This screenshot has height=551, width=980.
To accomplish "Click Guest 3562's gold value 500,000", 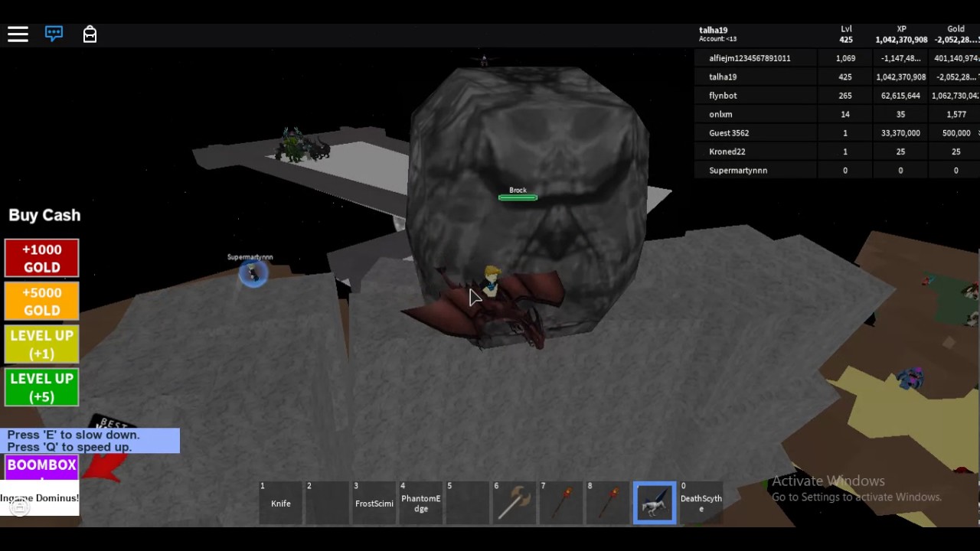I will (x=956, y=132).
